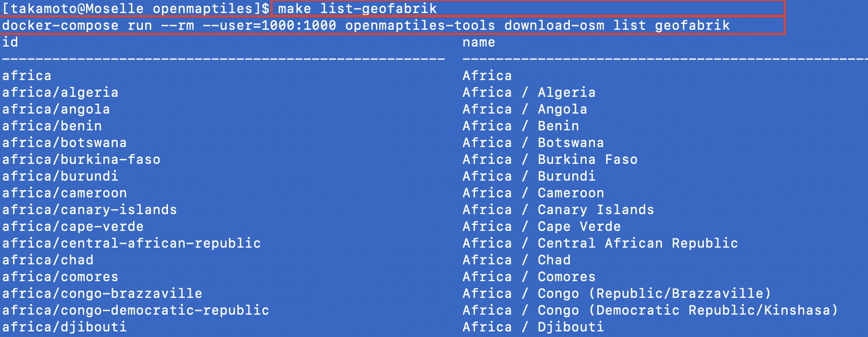Viewport: 868px width, 337px height.
Task: Select the id 'africa/congo-democratic-republic'
Action: pyautogui.click(x=136, y=310)
